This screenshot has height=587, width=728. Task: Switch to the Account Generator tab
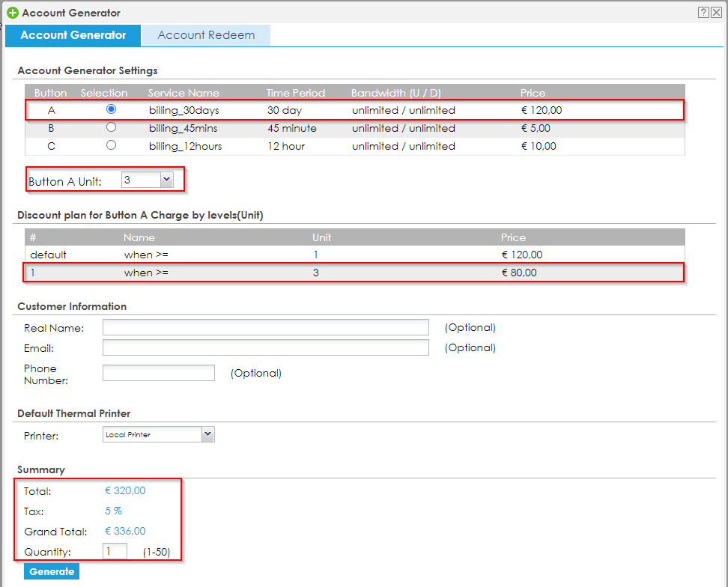click(73, 35)
